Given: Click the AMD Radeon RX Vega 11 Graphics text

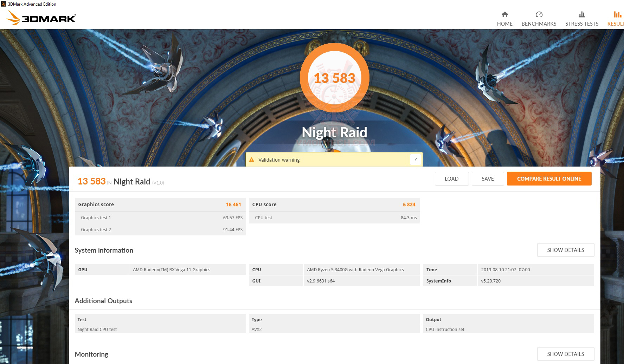Looking at the screenshot, I should click(172, 270).
